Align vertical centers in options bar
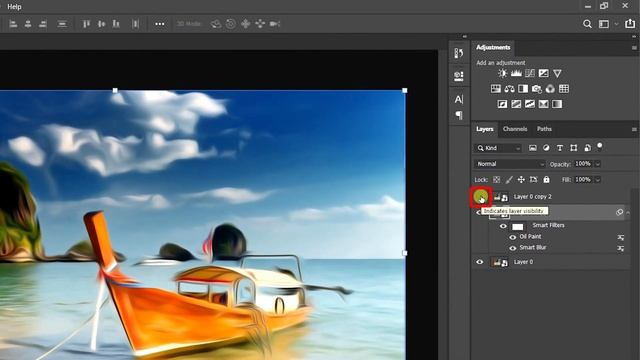This screenshot has width=640, height=360. [101, 24]
